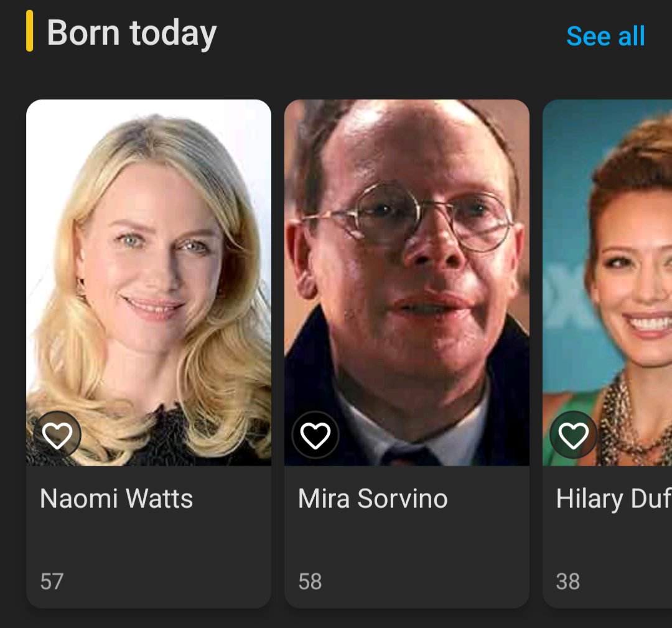
Task: Select the photo above Mira Sorvino label
Action: coord(407,283)
